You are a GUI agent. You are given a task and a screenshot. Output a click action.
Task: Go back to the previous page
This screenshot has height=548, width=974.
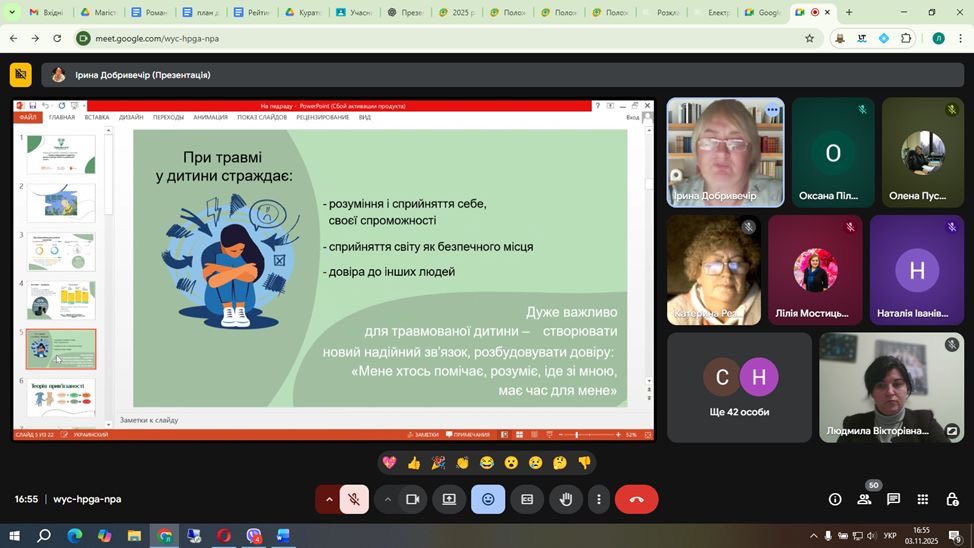click(14, 39)
